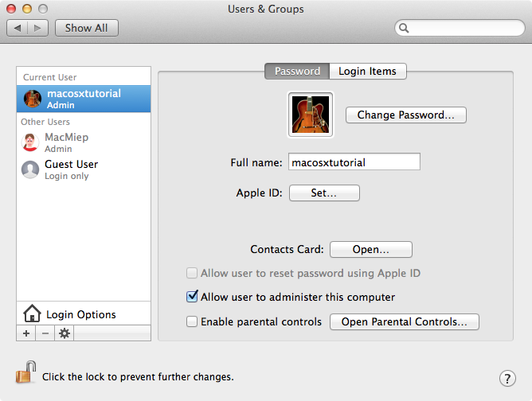This screenshot has width=532, height=401.
Task: Click the guitar avatar in the user list
Action: click(x=32, y=99)
